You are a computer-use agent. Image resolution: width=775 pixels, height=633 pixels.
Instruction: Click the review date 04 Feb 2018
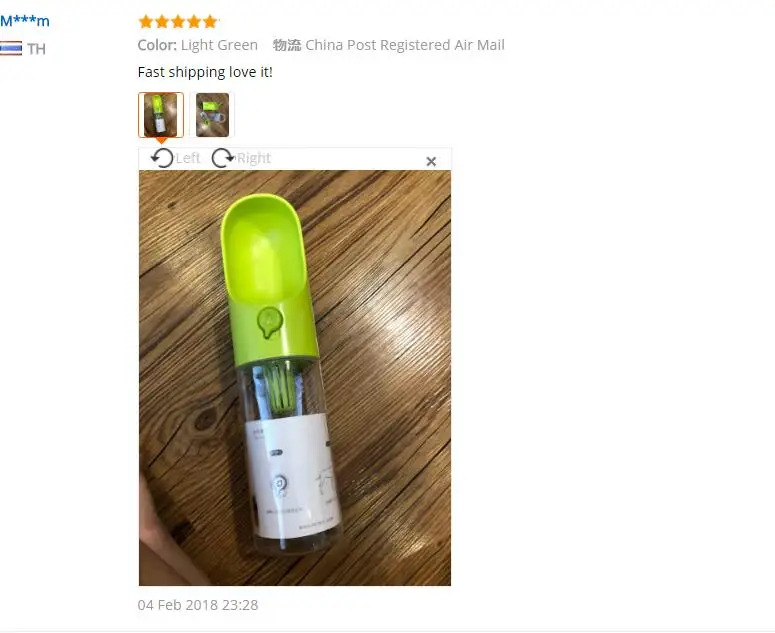coord(198,605)
